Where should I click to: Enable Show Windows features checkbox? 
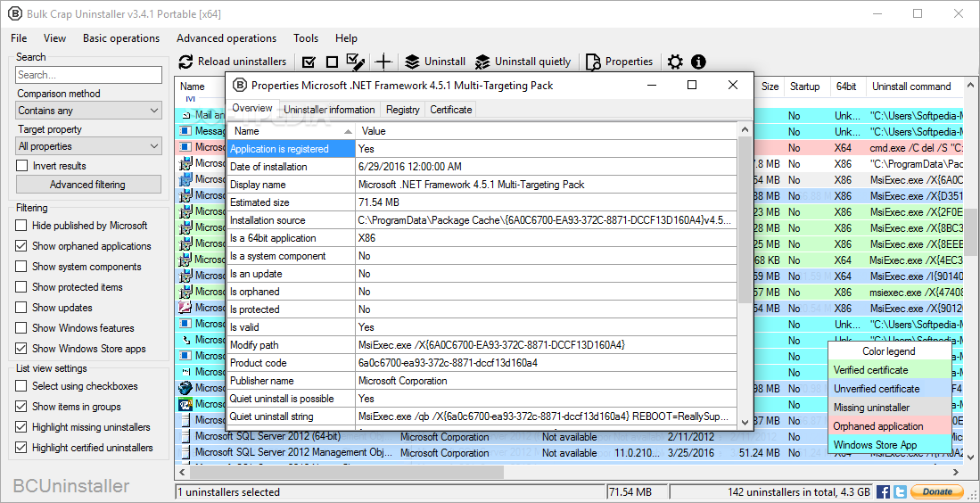tap(21, 328)
